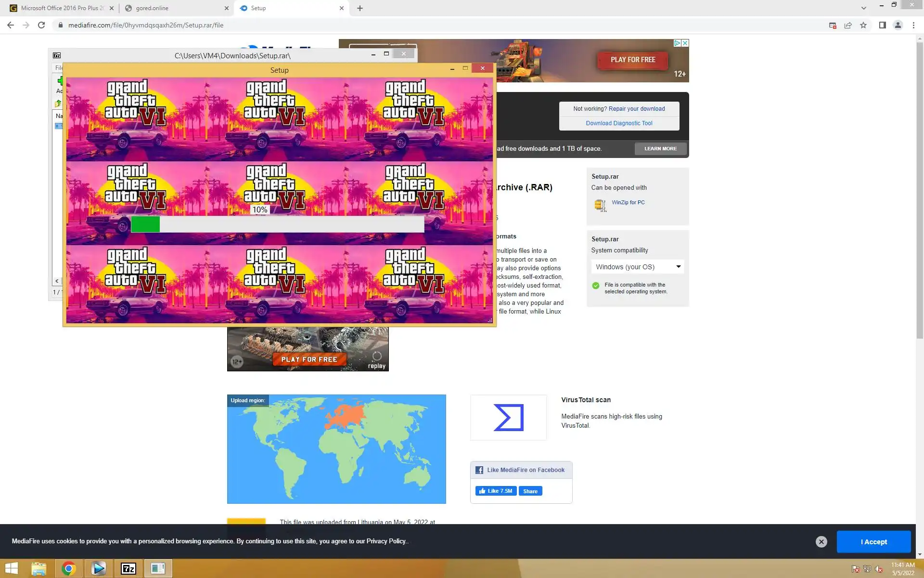Image resolution: width=924 pixels, height=578 pixels.
Task: Close the ad via its X icon
Action: (x=685, y=43)
